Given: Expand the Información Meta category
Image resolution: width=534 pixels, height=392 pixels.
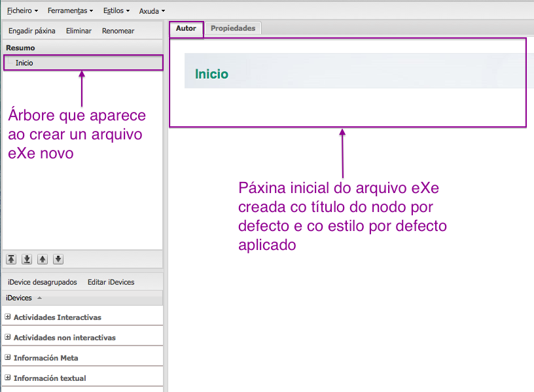Looking at the screenshot, I should [8, 358].
